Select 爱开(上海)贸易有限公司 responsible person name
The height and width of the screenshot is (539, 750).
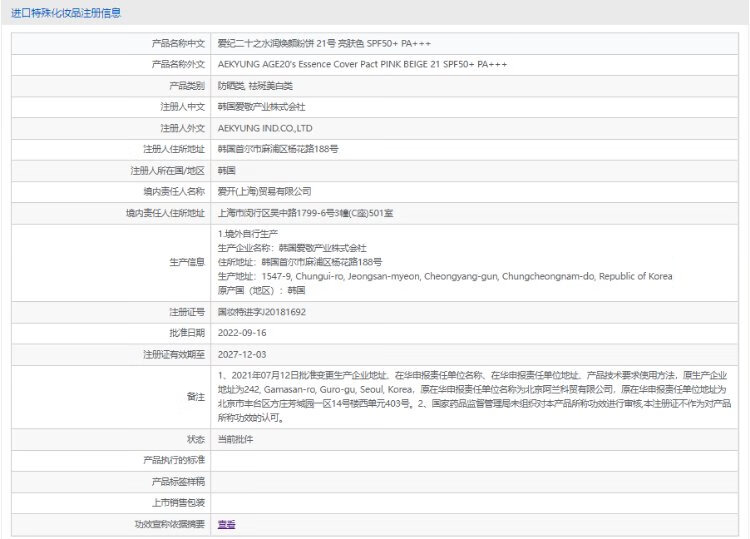(x=264, y=191)
